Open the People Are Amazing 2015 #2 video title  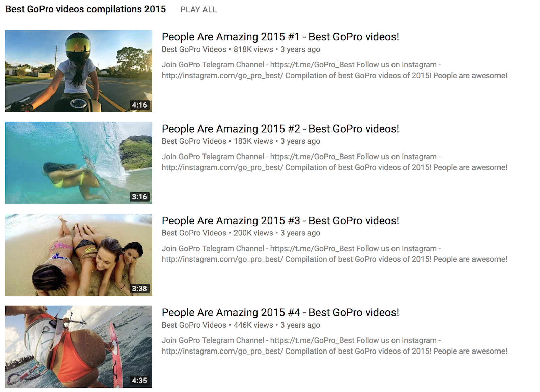[280, 129]
